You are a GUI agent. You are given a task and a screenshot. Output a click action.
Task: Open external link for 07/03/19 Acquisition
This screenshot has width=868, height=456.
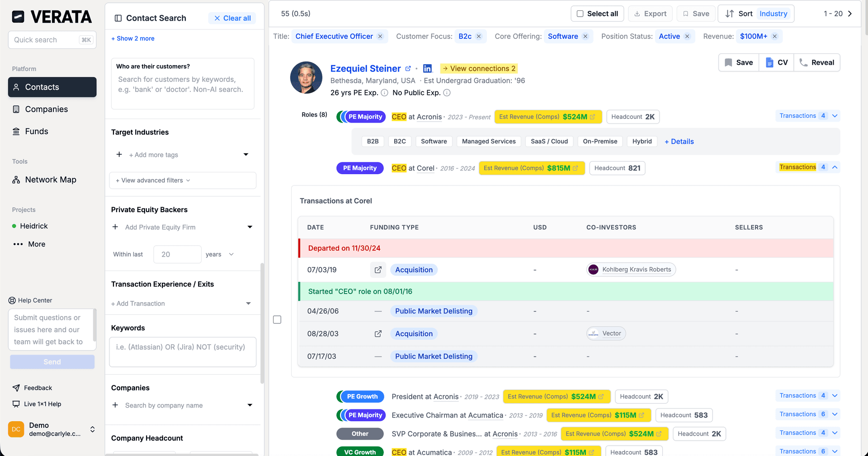(x=378, y=270)
